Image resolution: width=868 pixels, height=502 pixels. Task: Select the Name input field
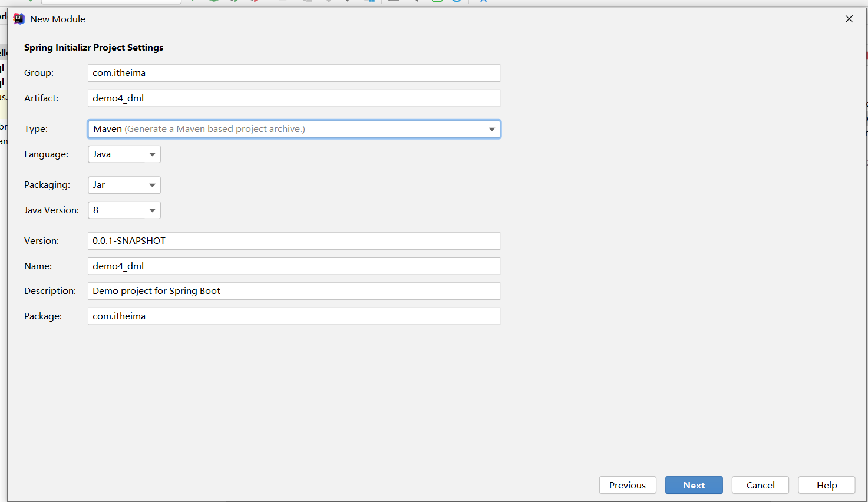(293, 266)
